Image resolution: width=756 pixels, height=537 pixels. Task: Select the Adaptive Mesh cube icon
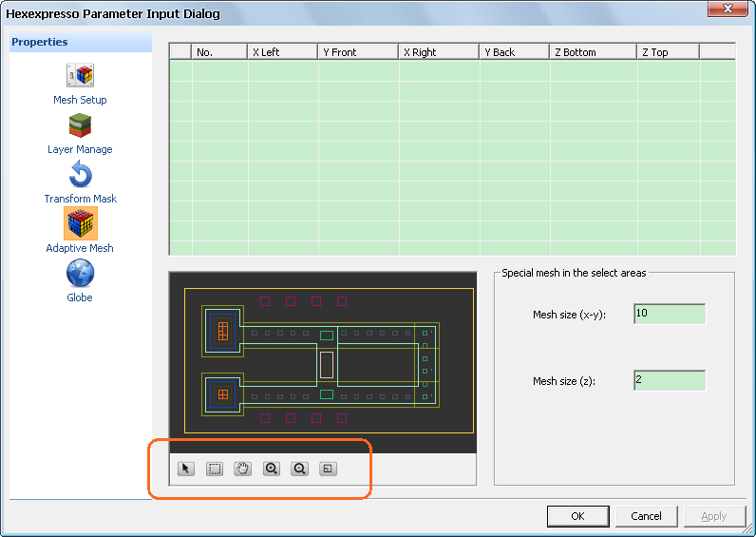pos(81,223)
